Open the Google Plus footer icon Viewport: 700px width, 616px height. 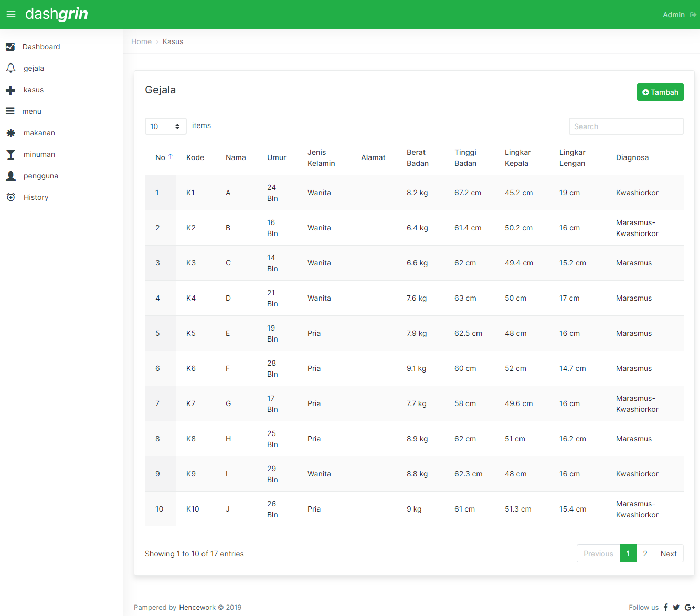(690, 607)
